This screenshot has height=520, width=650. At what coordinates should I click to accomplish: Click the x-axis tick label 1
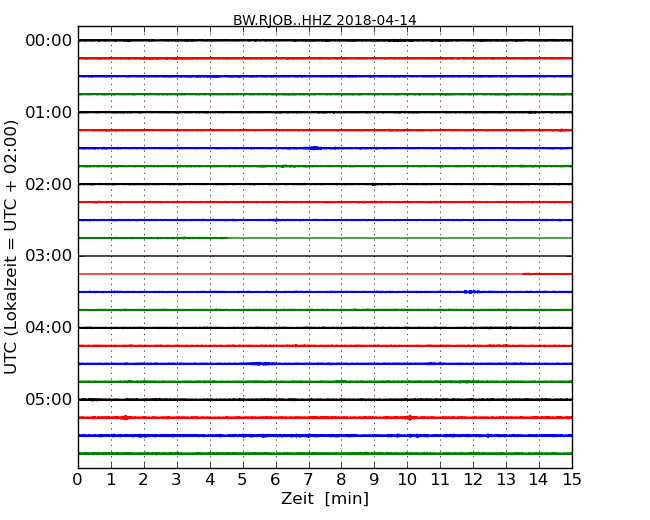click(111, 480)
